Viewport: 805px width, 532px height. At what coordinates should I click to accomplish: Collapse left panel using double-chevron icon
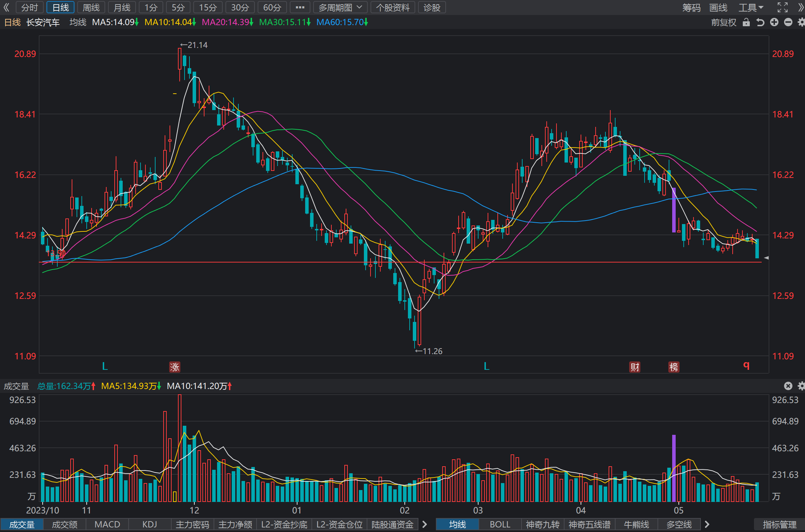(x=6, y=7)
